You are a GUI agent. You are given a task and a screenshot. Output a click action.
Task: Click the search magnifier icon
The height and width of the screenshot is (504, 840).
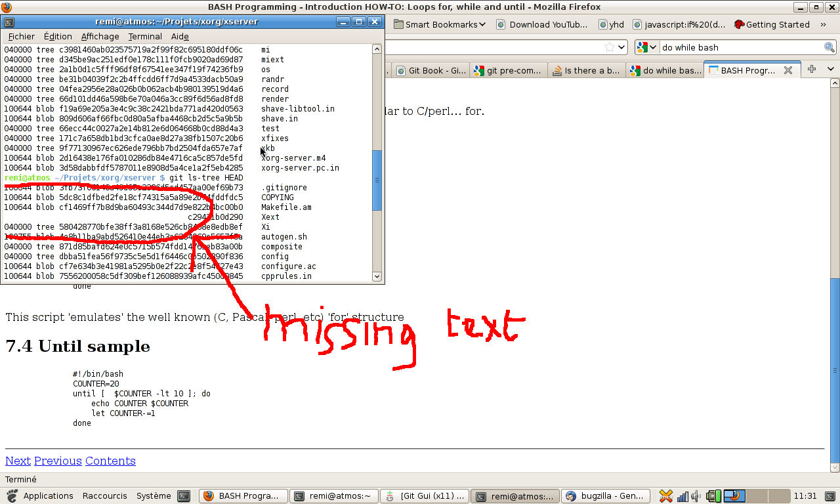(829, 47)
